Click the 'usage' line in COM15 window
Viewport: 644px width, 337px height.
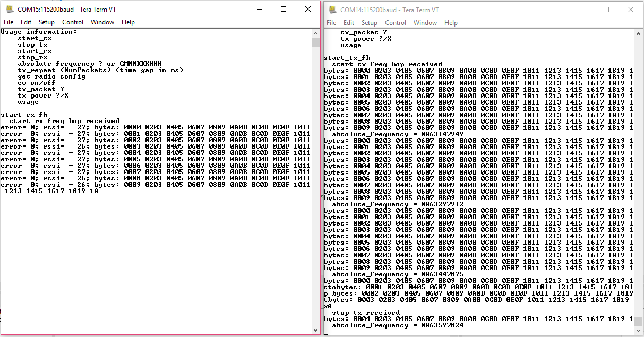point(28,102)
